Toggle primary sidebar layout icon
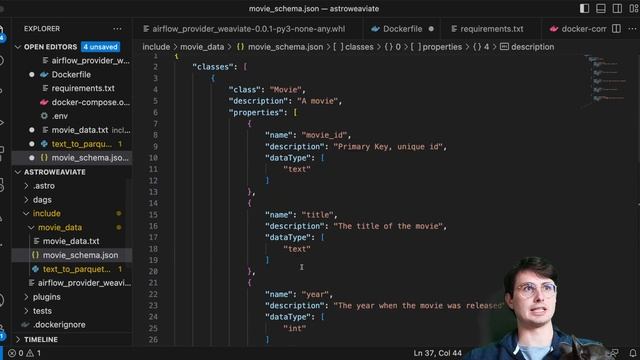 [584, 8]
